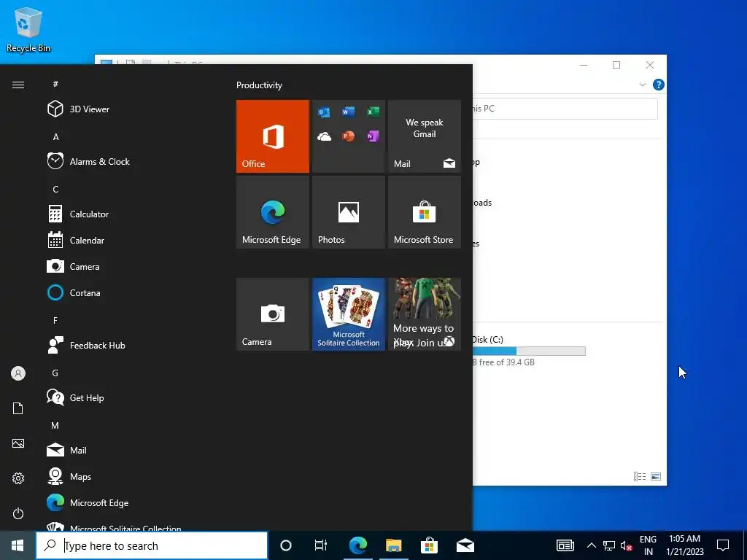Open the Xbox 'More ways to play' tile

[x=425, y=314]
